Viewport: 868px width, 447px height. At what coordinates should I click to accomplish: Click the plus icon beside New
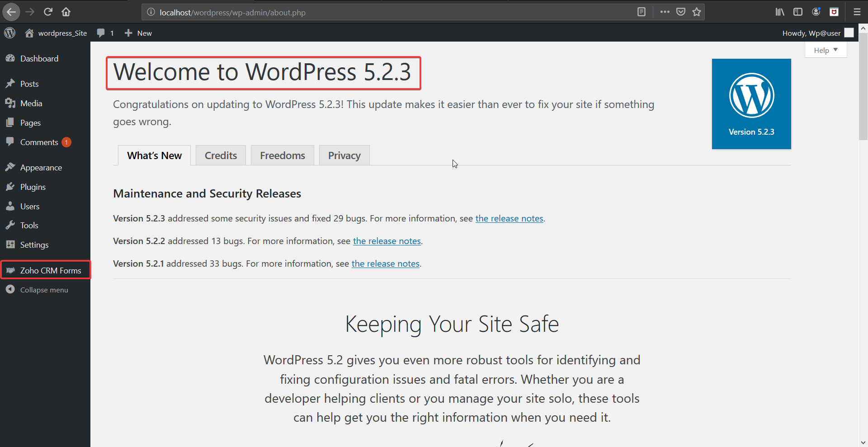point(128,33)
